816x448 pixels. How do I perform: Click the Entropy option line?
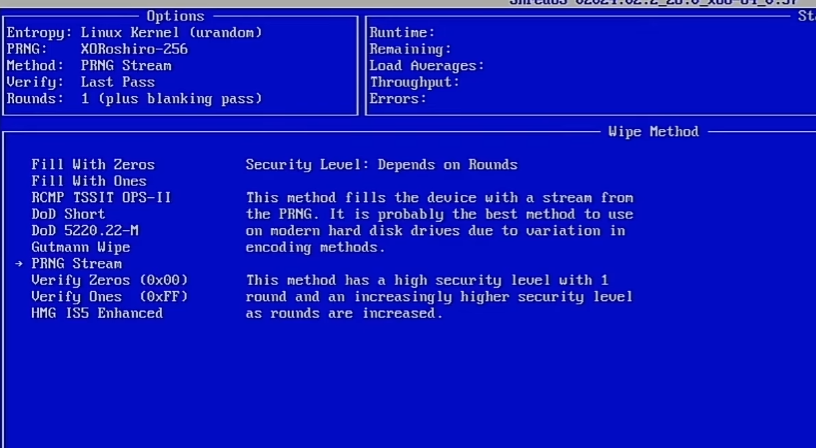pyautogui.click(x=134, y=33)
